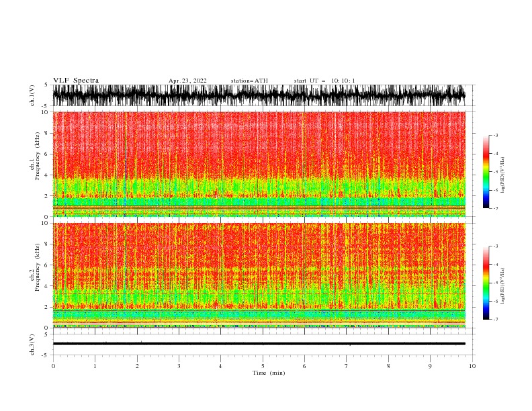Image resolution: width=532 pixels, height=411 pixels.
Task: Click the ch.1 spectrogram plot
Action: tap(259, 164)
